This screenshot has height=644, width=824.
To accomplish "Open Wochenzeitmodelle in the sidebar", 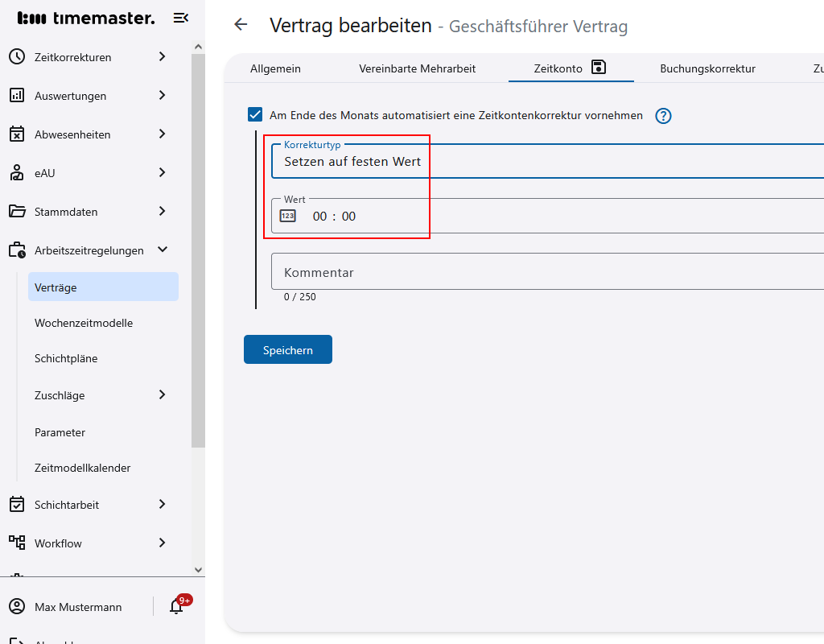I will pyautogui.click(x=84, y=323).
